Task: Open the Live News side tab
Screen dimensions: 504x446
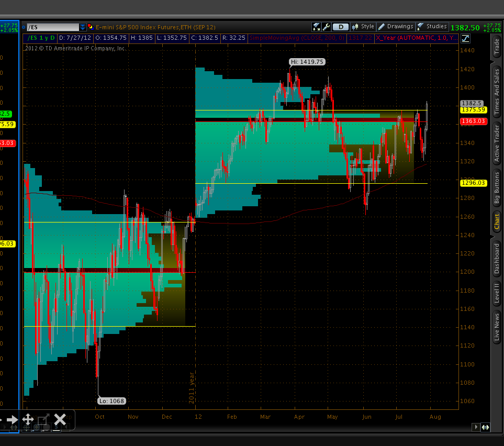Action: click(497, 327)
